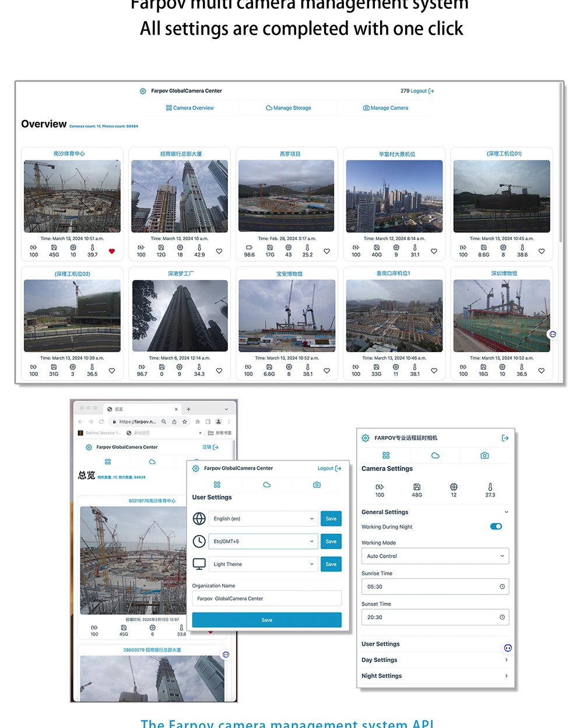
Task: Click the bookmark star icon in browser address bar
Action: click(185, 421)
